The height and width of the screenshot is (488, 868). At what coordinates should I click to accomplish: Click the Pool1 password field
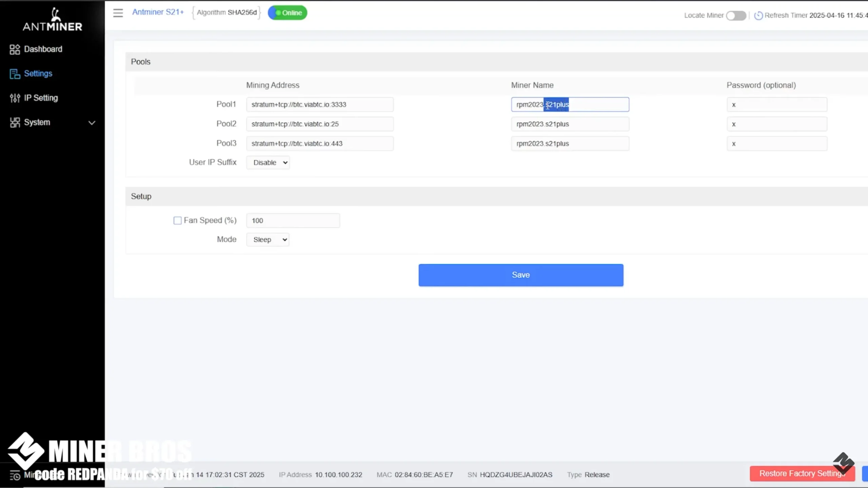[777, 104]
